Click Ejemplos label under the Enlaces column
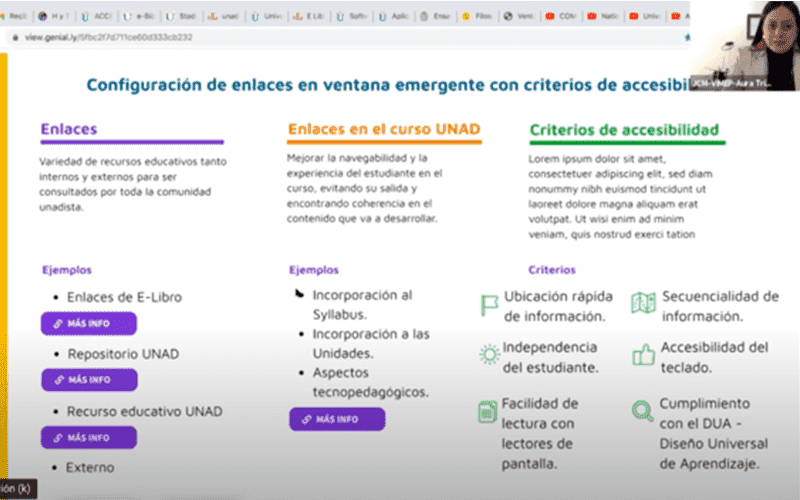The height and width of the screenshot is (500, 800). 67,270
